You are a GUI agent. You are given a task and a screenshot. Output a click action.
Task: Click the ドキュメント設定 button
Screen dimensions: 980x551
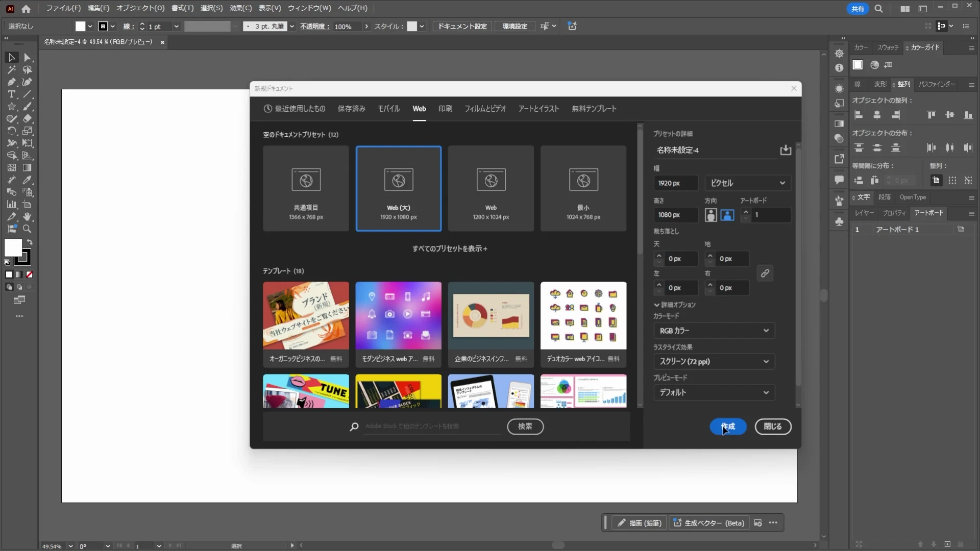click(462, 27)
